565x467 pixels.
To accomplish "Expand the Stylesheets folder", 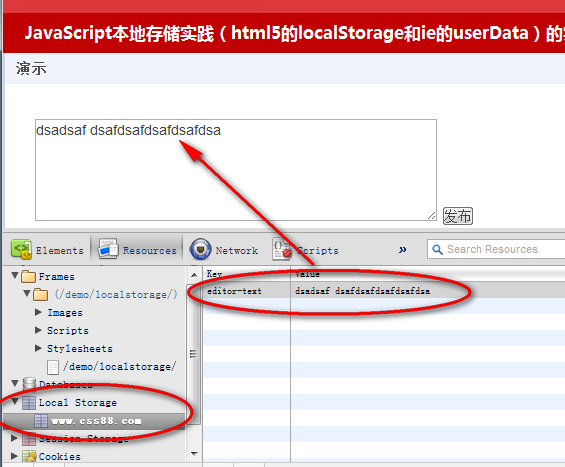I will pos(38,348).
